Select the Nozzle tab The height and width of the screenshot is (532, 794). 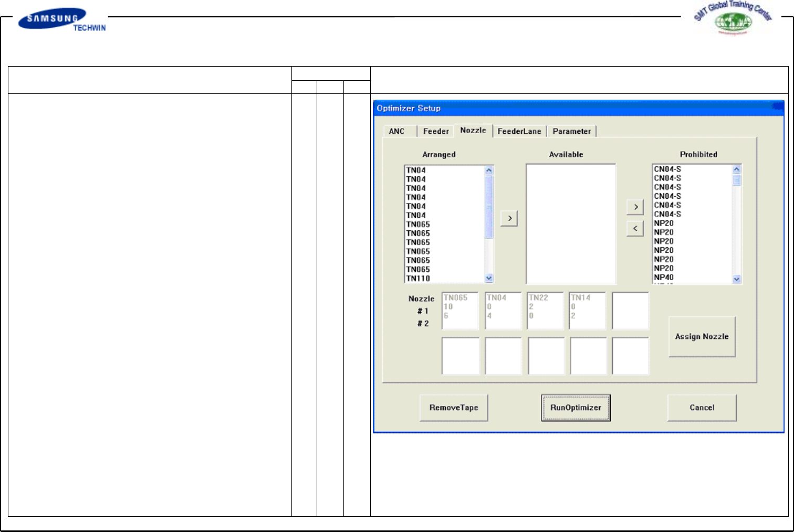coord(473,130)
